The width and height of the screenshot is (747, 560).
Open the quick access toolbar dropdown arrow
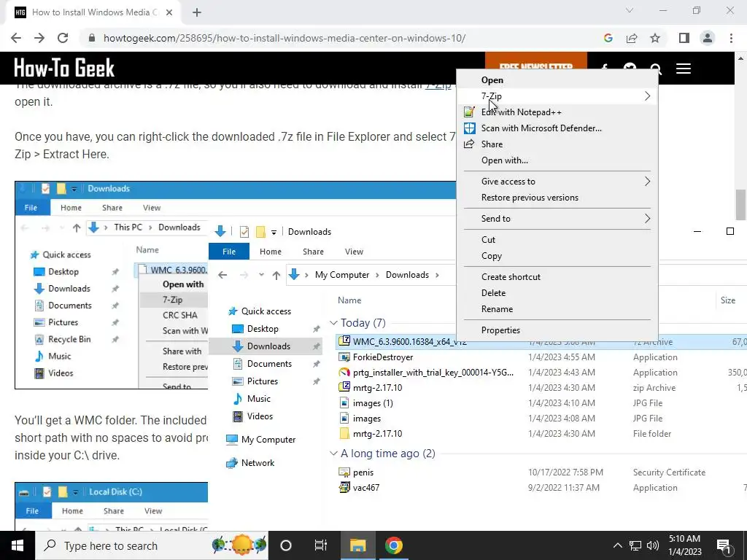[x=274, y=232]
